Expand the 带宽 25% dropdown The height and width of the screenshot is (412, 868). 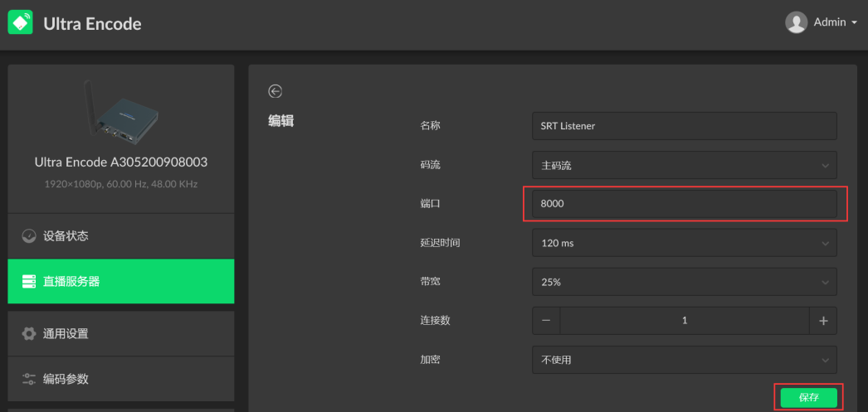coord(684,282)
